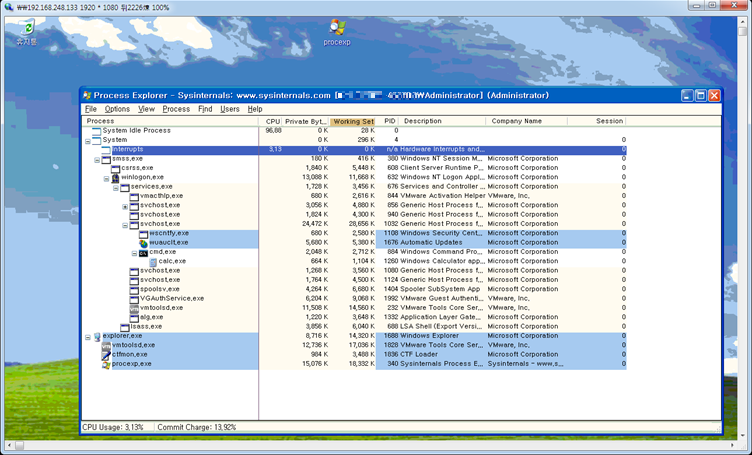Click the wuauclt.exe Automatic Updates icon
Screen dimensions: 752x455
coord(143,243)
